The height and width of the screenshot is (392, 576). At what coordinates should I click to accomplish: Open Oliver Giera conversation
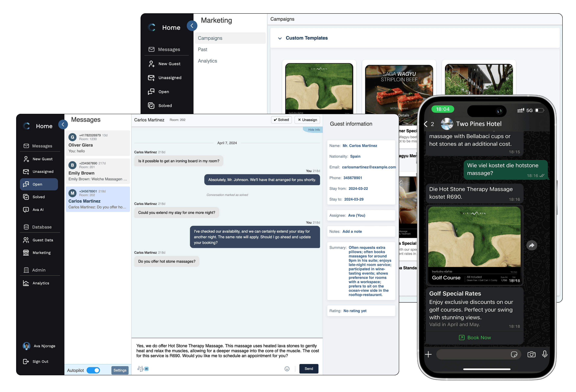coord(98,143)
